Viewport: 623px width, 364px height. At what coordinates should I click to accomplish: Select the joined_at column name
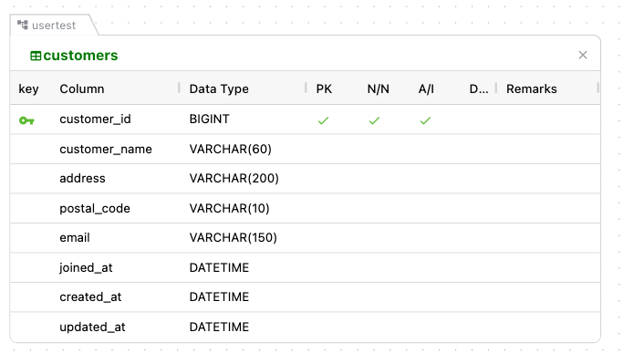pyautogui.click(x=86, y=267)
